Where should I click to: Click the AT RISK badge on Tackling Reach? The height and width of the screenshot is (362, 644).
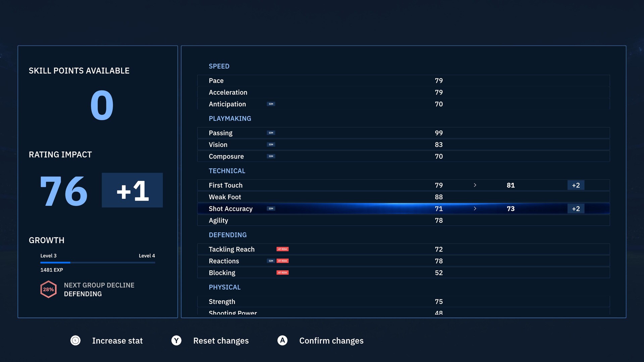click(282, 249)
